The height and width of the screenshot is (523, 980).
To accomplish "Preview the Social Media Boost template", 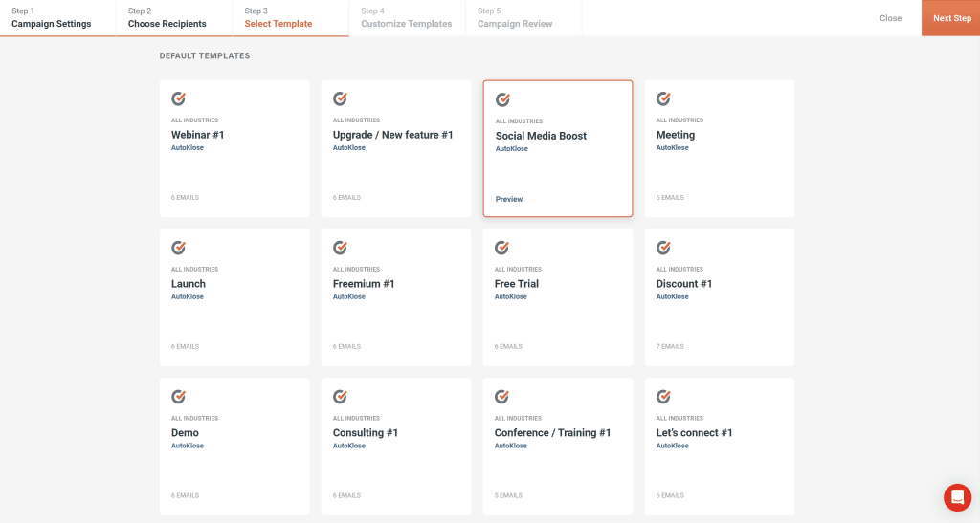I will [x=509, y=199].
